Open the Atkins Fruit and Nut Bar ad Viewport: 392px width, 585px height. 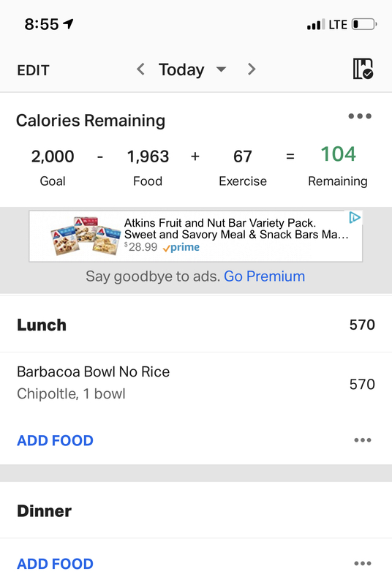click(196, 236)
